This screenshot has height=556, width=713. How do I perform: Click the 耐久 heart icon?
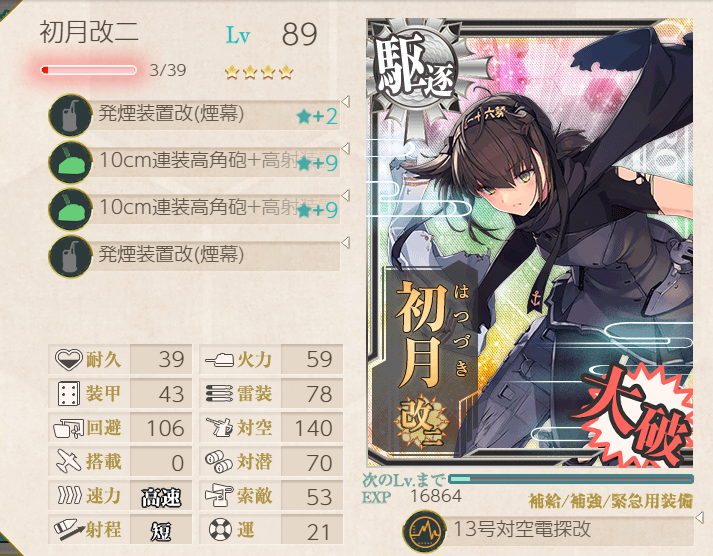(x=68, y=359)
